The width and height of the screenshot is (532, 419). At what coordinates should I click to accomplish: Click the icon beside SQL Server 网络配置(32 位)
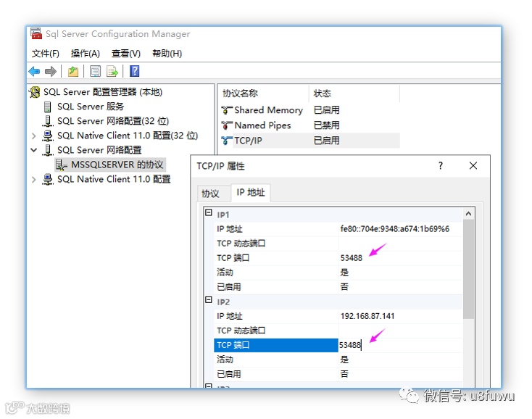click(x=48, y=121)
